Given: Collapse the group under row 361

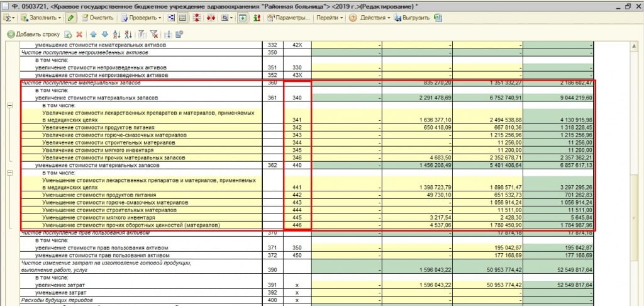Looking at the screenshot, I should (9, 105).
